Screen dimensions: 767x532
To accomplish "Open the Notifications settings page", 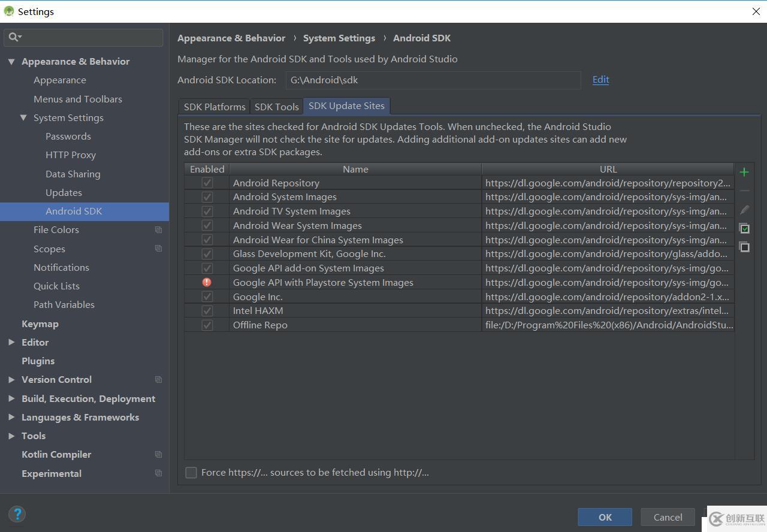I will tap(61, 267).
